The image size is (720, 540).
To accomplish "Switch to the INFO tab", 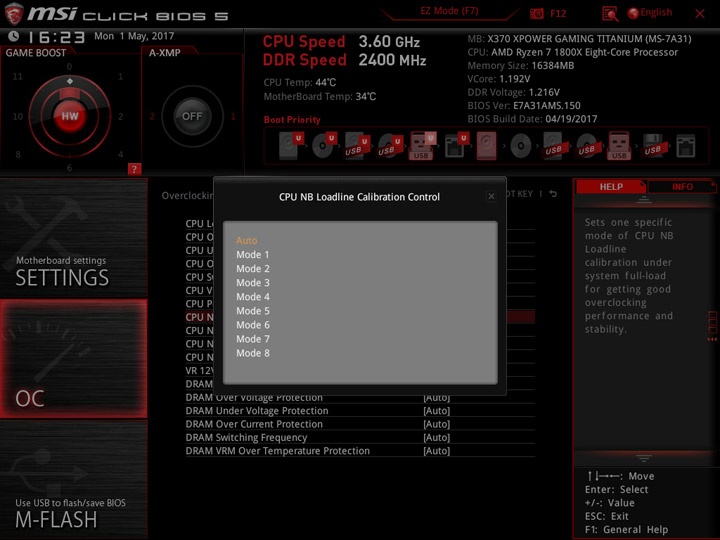I will (682, 187).
